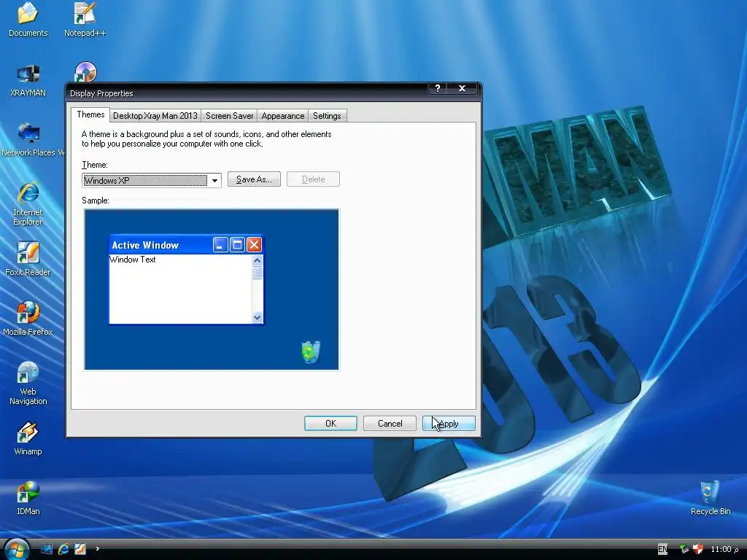Click the Safely Remove Hardware tray icon
The image size is (747, 560).
[684, 549]
